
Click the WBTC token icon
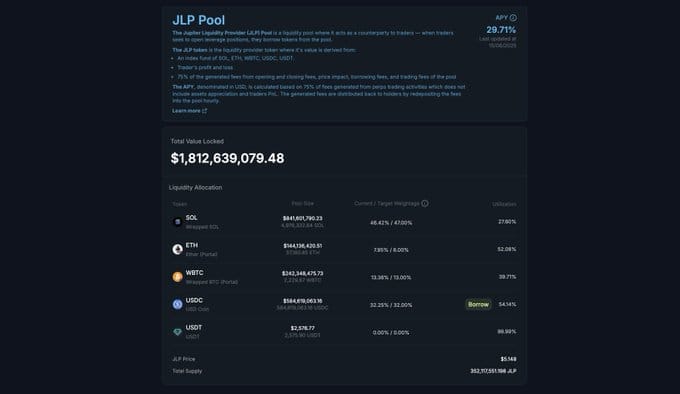point(177,277)
